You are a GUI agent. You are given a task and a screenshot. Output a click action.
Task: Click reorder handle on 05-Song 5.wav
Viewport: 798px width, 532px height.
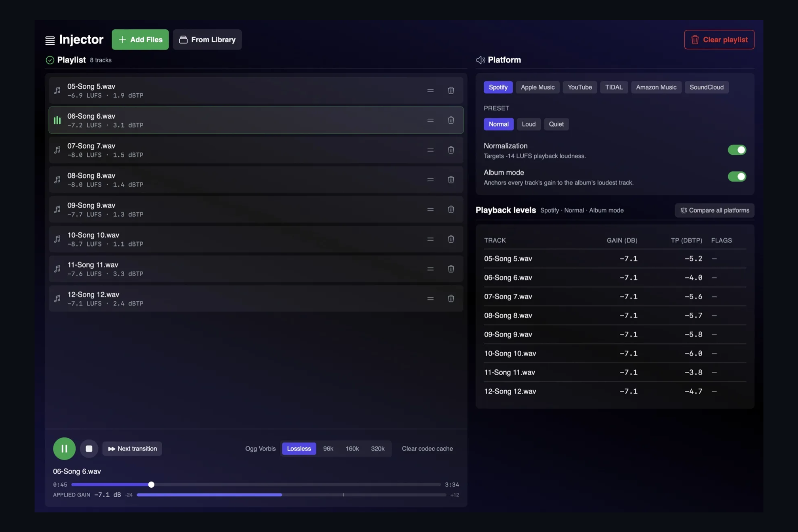tap(430, 91)
